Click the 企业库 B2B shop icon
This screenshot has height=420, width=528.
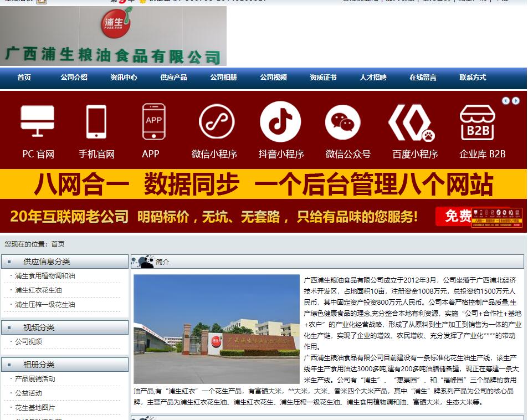tap(477, 122)
